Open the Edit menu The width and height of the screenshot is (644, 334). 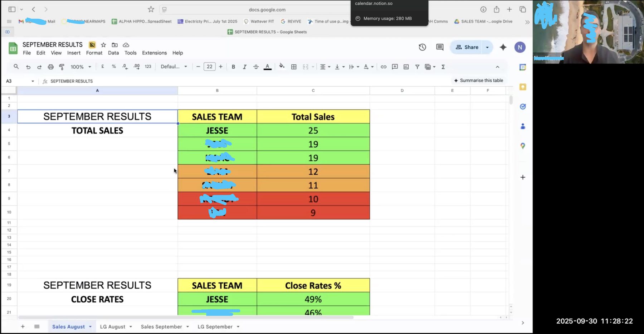pos(41,53)
